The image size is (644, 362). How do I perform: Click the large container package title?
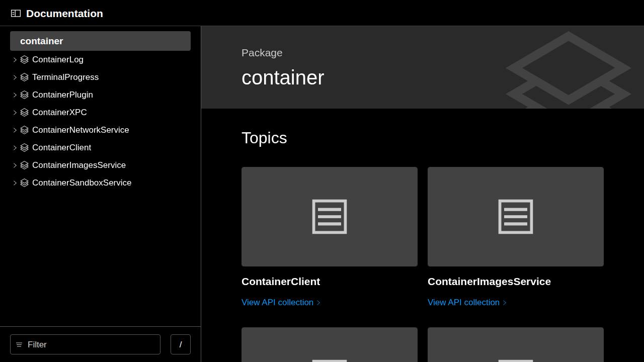click(283, 78)
